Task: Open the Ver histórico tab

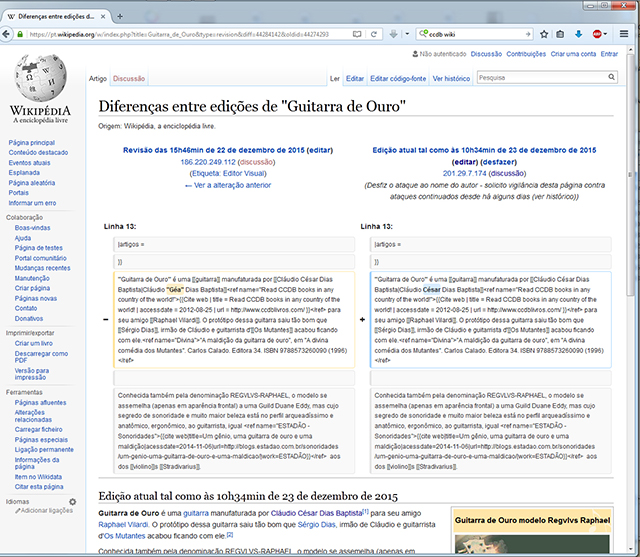Action: pyautogui.click(x=450, y=77)
